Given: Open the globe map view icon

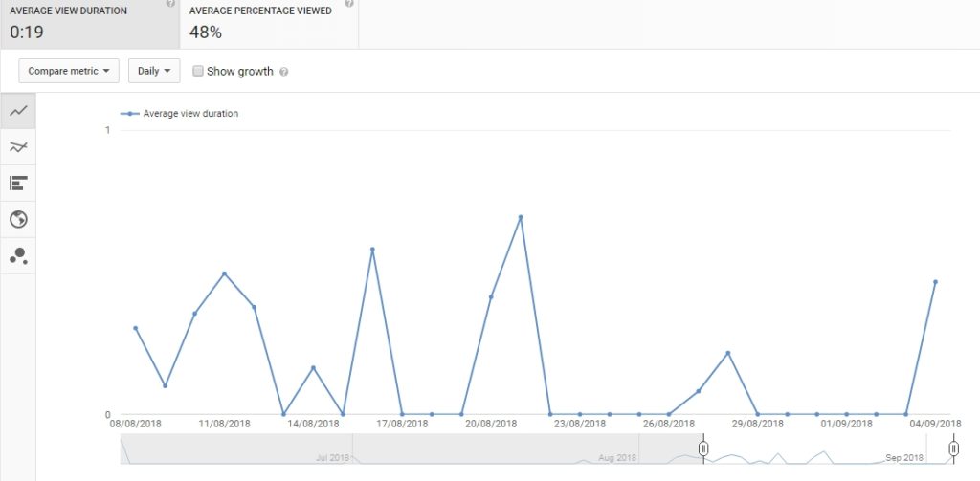Looking at the screenshot, I should point(18,220).
